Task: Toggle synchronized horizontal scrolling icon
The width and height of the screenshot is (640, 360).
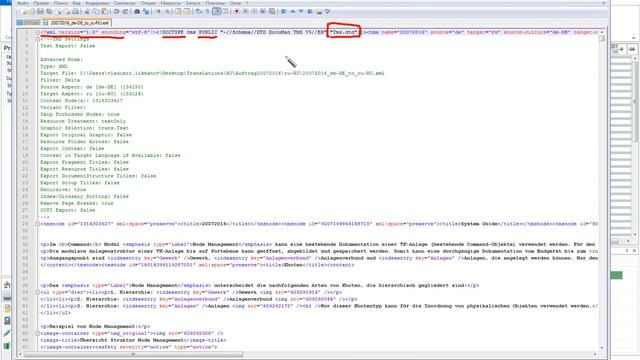Action: [187, 11]
